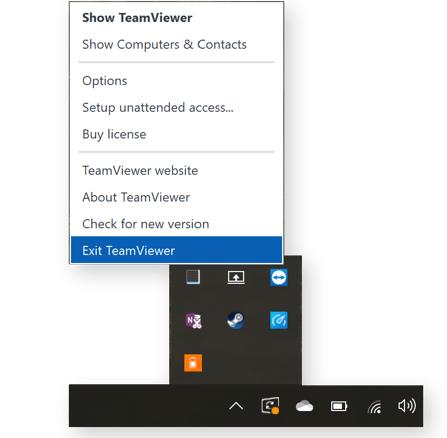Click the screen projection tray icon
This screenshot has height=438, width=447.
(236, 277)
